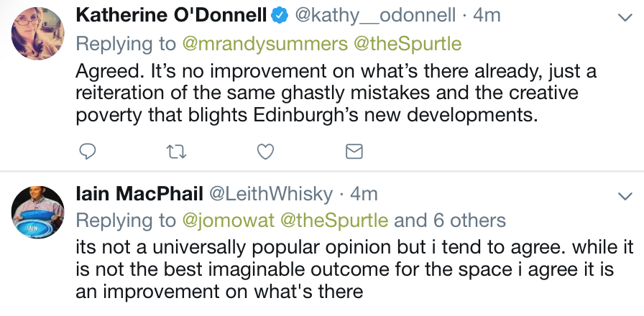
Task: Click the verified badge beside Katherine O'Donnell
Action: click(x=280, y=16)
